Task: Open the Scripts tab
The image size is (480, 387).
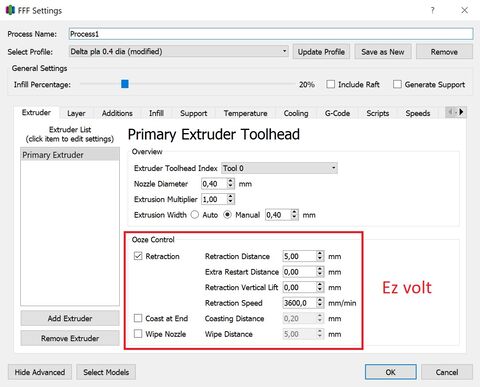Action: tap(378, 113)
